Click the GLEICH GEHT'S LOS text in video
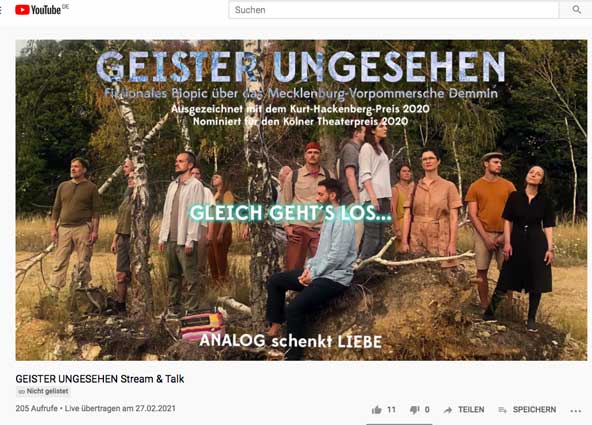Viewport: 592px width, 425px height. click(x=290, y=213)
